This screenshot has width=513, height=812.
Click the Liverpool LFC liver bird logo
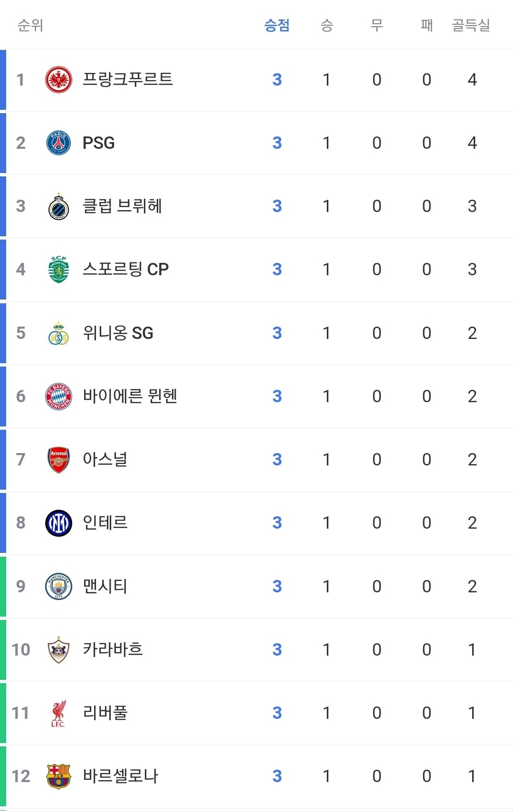tap(58, 713)
